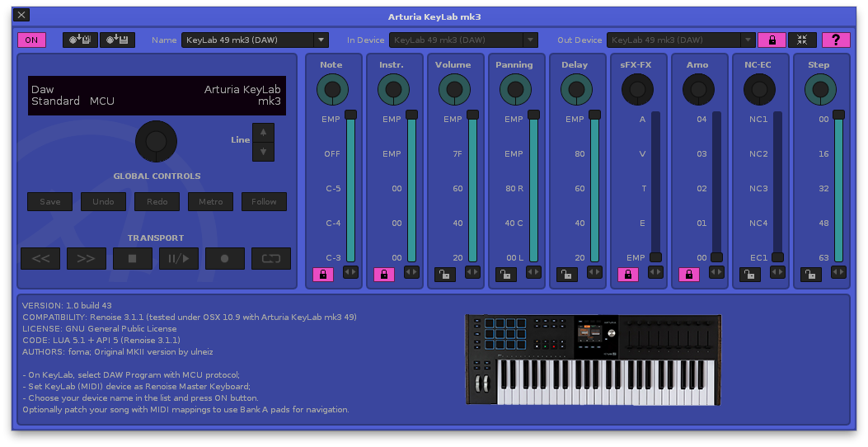Lock the Volume strip padlock
This screenshot has height=447, width=868.
coord(444,274)
